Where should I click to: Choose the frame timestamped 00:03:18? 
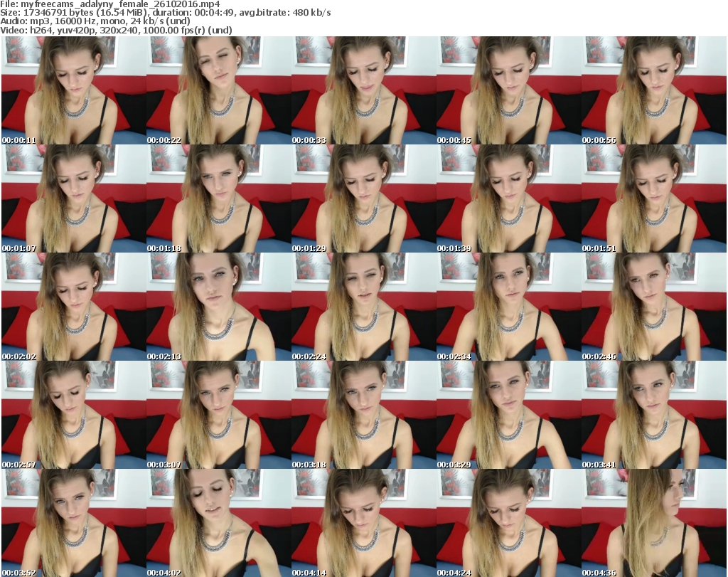pos(363,415)
